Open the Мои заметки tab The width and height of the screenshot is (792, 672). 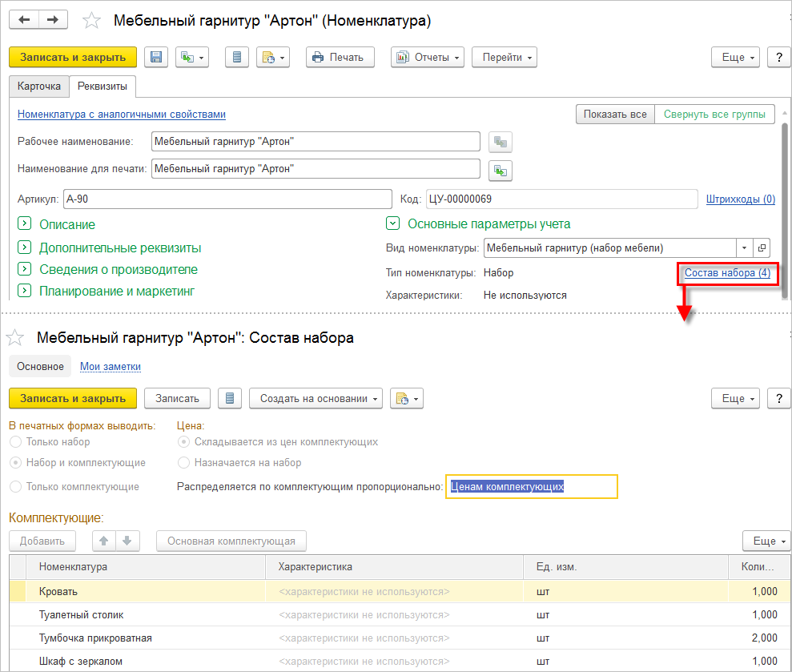pos(111,366)
